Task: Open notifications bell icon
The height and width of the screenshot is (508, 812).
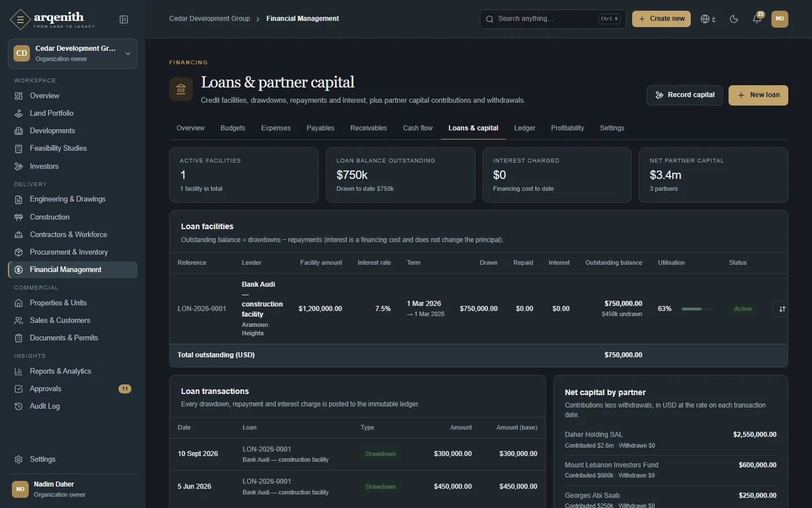Action: [757, 19]
